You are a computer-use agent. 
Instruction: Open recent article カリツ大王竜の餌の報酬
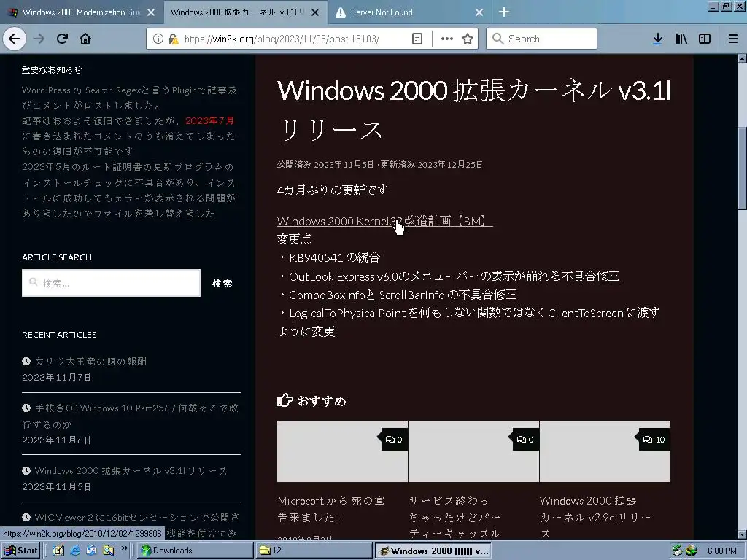(90, 362)
